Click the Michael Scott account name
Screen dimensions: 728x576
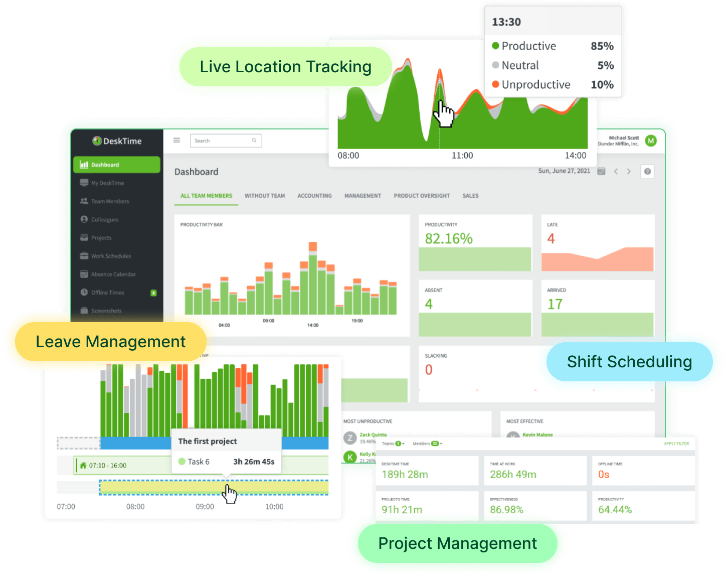point(624,138)
